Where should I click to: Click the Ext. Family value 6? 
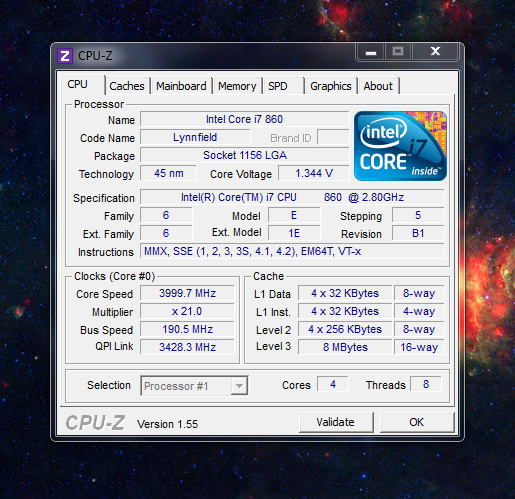166,233
